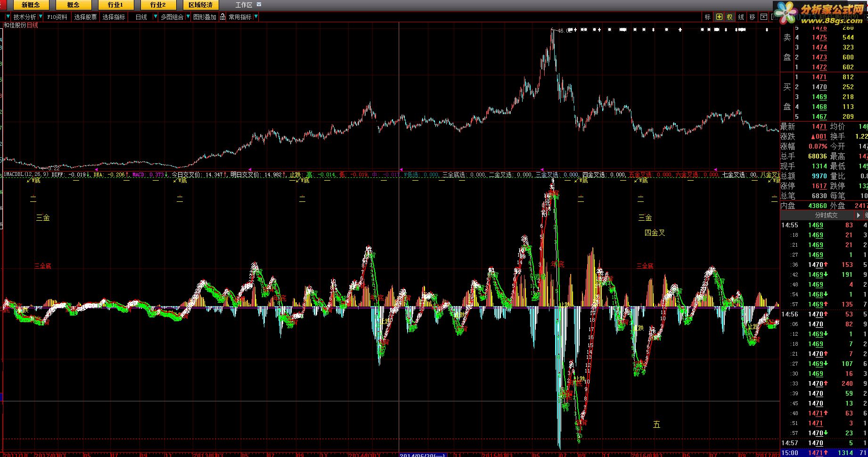Screen dimensions: 868x457
Task: Click 选择股票 button
Action: pos(85,17)
